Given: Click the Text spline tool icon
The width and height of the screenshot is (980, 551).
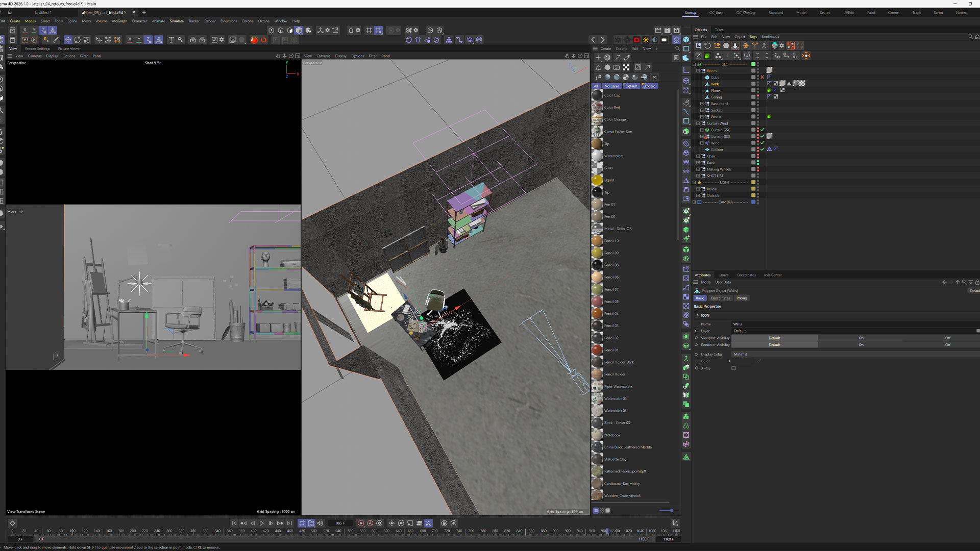Looking at the screenshot, I should (x=171, y=40).
